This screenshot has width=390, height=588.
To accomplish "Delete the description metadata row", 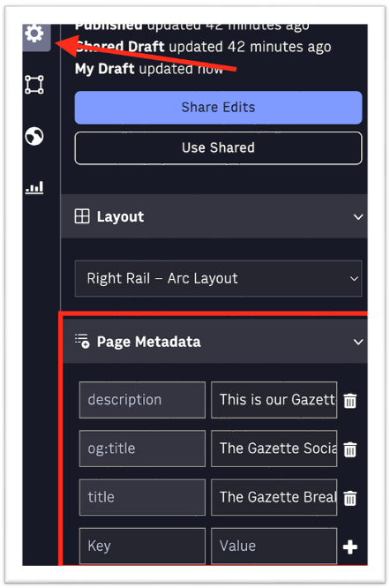I will point(350,401).
